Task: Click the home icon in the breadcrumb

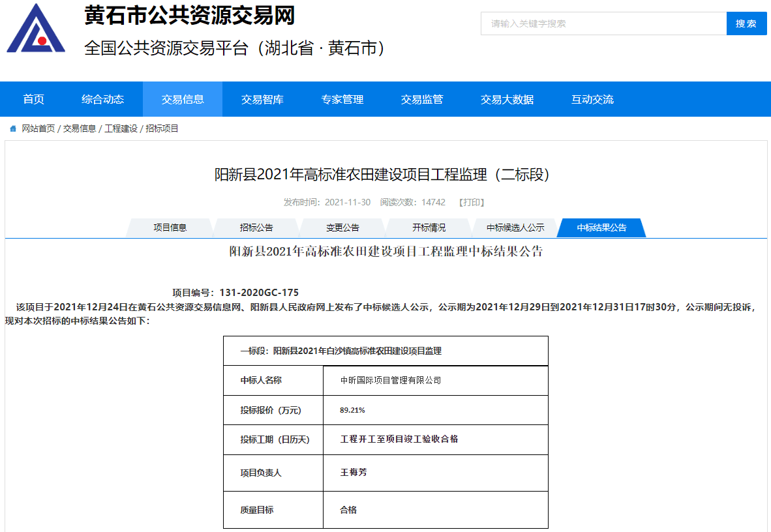Action: tap(12, 129)
